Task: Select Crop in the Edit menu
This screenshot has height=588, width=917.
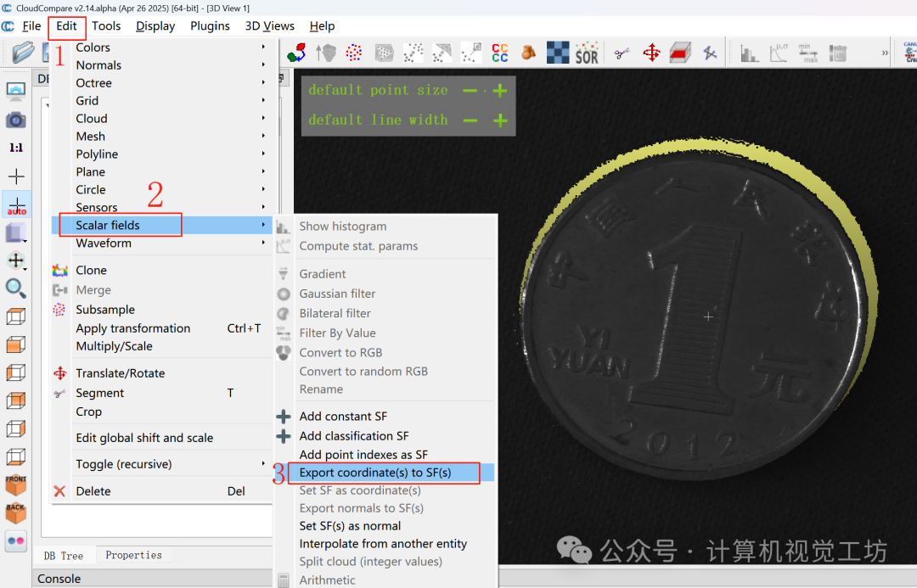Action: (162, 412)
